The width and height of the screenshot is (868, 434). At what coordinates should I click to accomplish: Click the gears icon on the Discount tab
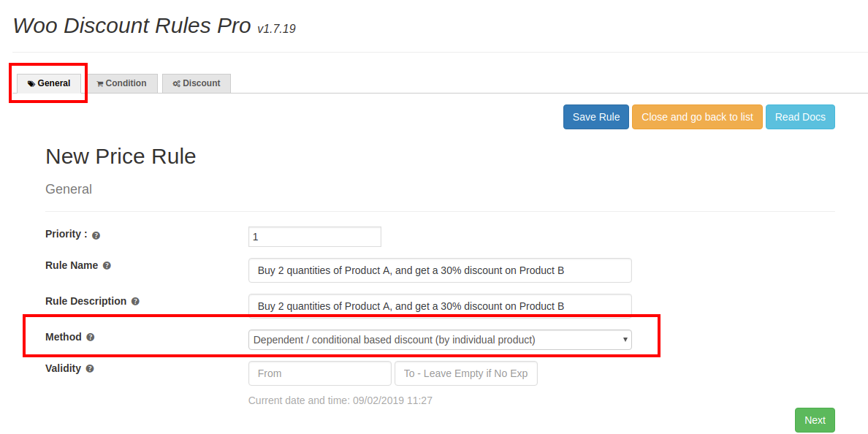coord(176,83)
